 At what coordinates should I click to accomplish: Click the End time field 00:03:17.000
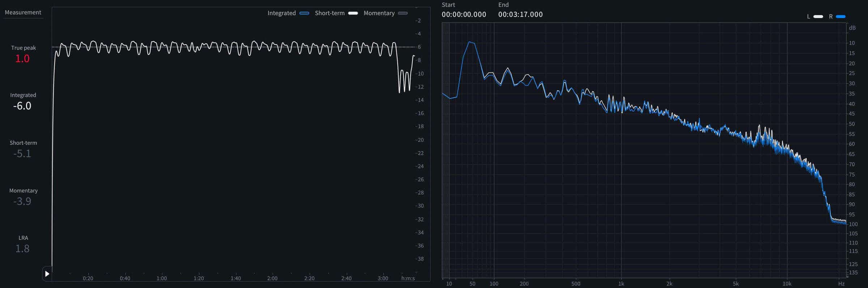520,14
